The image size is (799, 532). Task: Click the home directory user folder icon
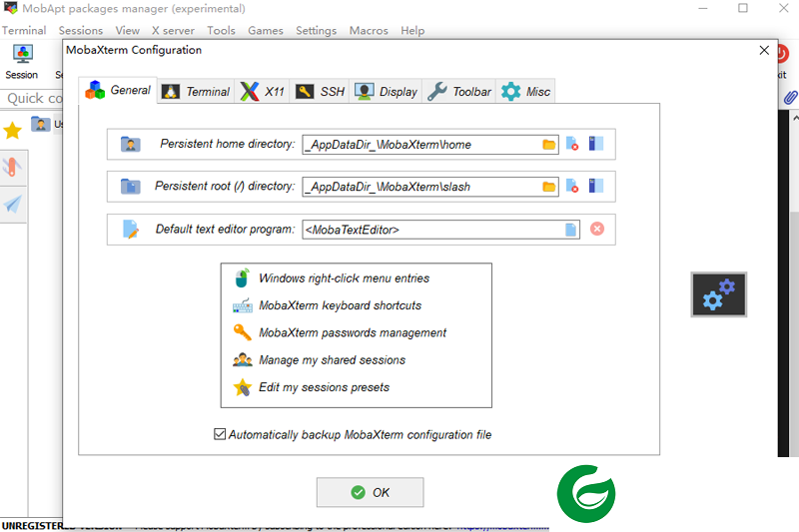[131, 144]
